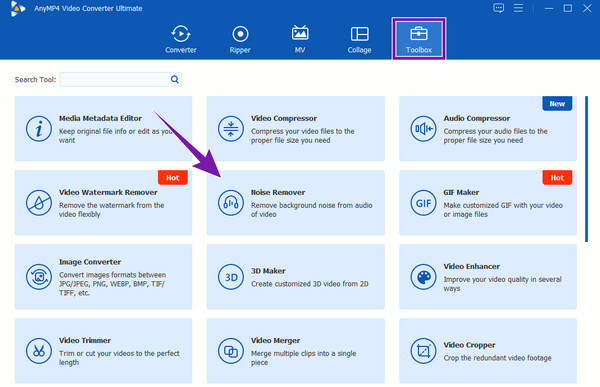Screen dimensions: 600x387
Task: Click the Noise Remover headphones icon
Action: click(231, 203)
